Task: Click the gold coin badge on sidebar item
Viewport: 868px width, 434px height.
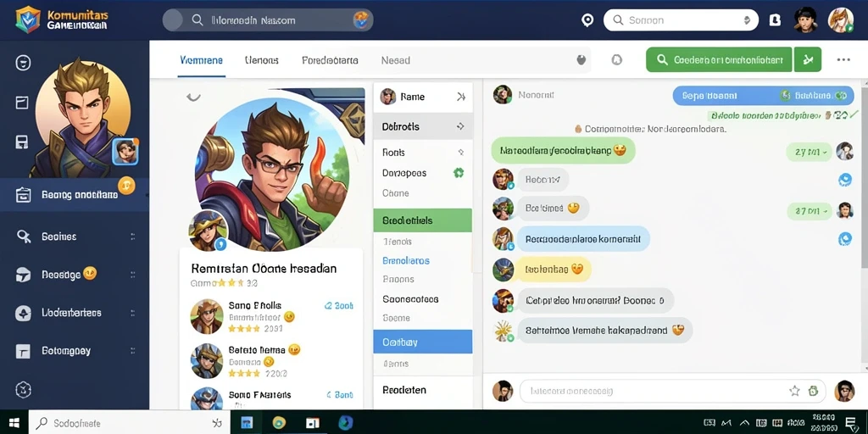Action: pyautogui.click(x=127, y=186)
